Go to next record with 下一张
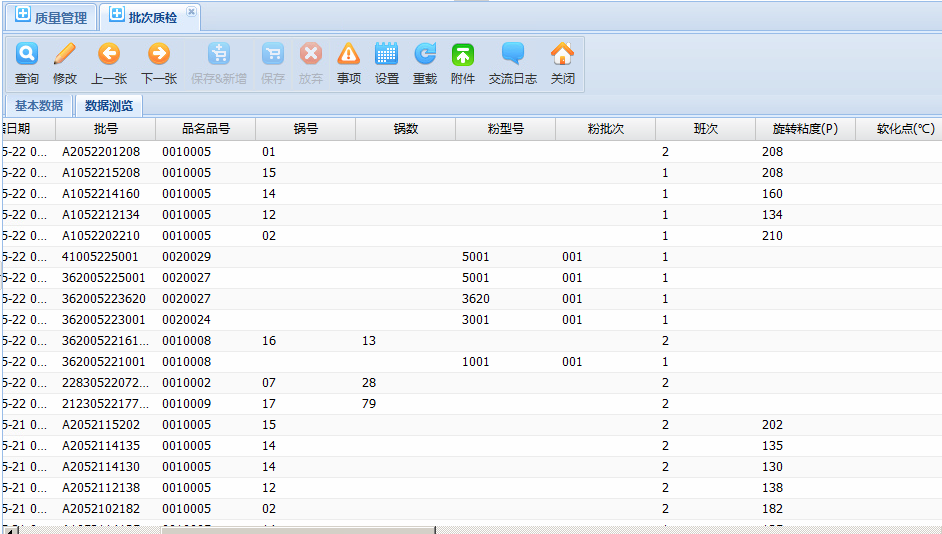The image size is (942, 534). click(x=159, y=55)
